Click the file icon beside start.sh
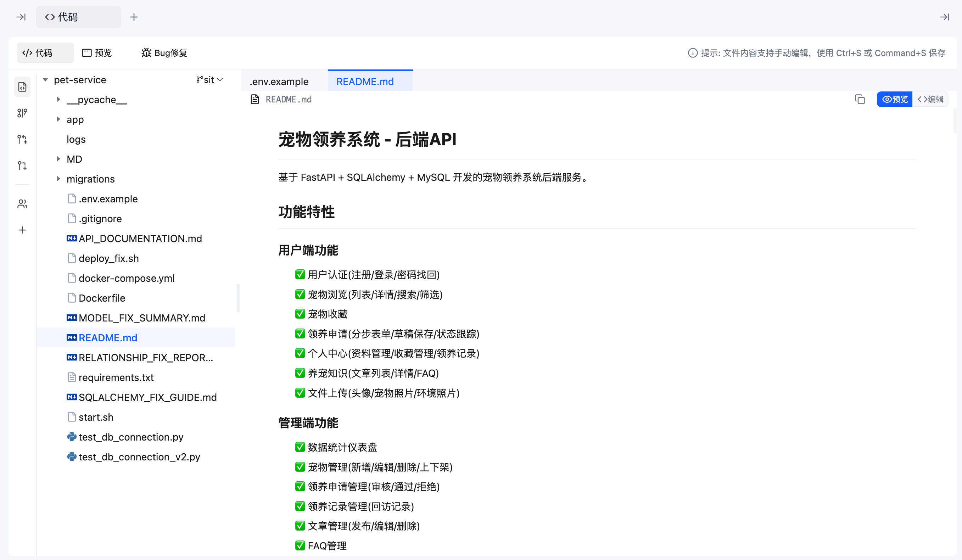Image resolution: width=962 pixels, height=560 pixels. (72, 417)
